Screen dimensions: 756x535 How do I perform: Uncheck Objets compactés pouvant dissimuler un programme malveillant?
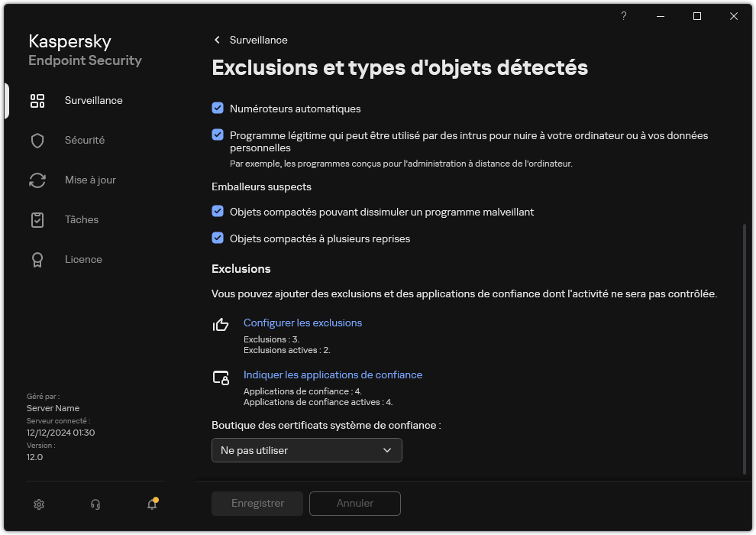click(x=217, y=212)
